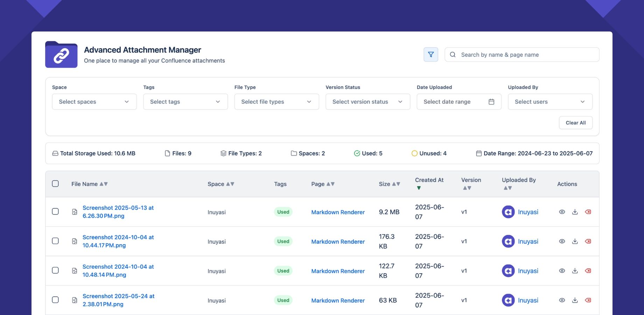This screenshot has height=315, width=644.
Task: Open file Screenshot 2025-05-13 at 6.26.30 PM.png
Action: tap(118, 212)
